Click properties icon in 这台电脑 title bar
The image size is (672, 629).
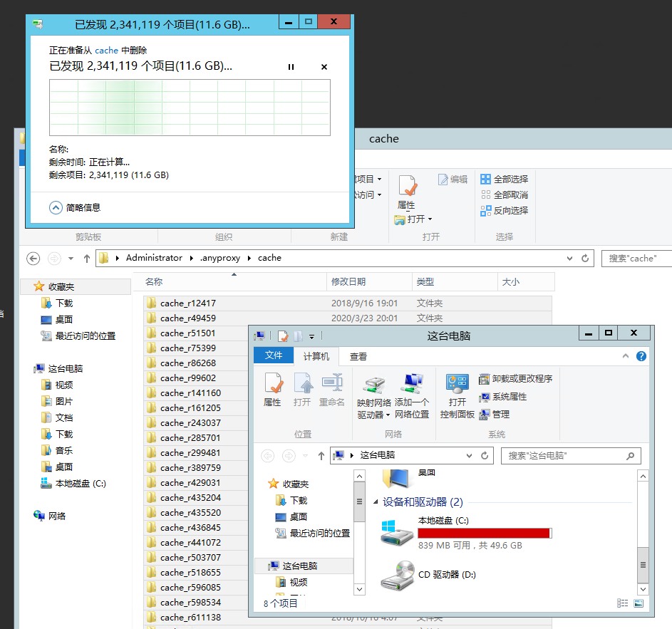[283, 336]
